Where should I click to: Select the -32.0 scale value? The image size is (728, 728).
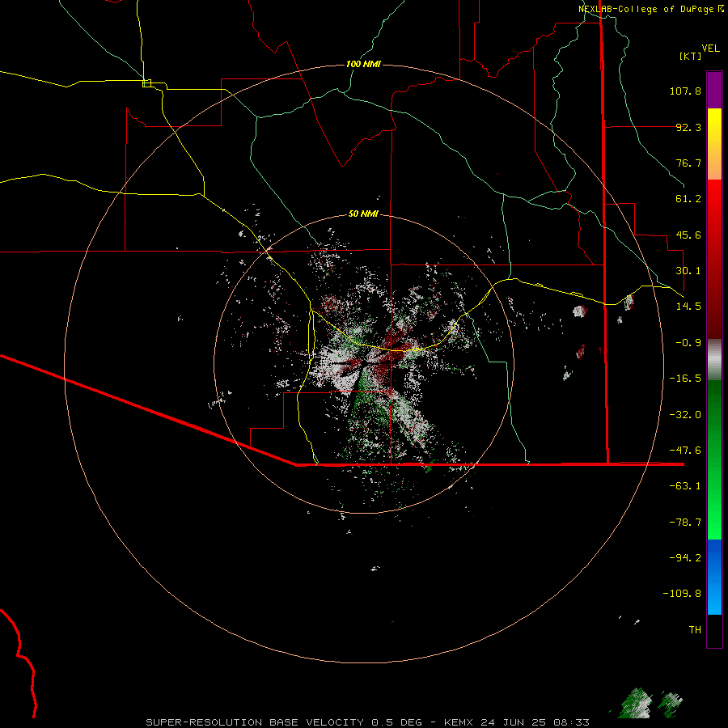[685, 415]
